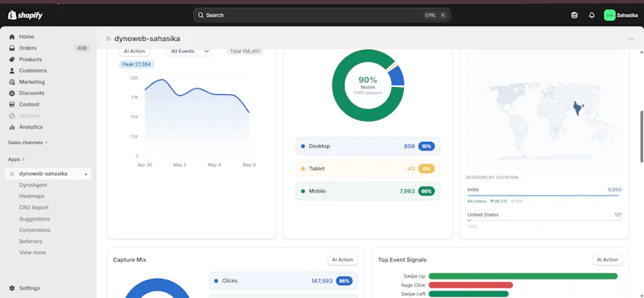644x298 pixels.
Task: Click the Orders 406 count badge
Action: (82, 48)
